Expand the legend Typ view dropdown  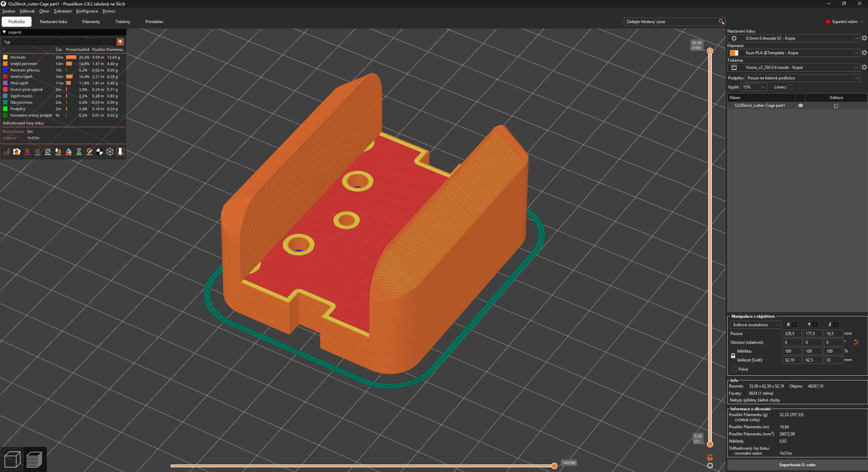pos(120,42)
